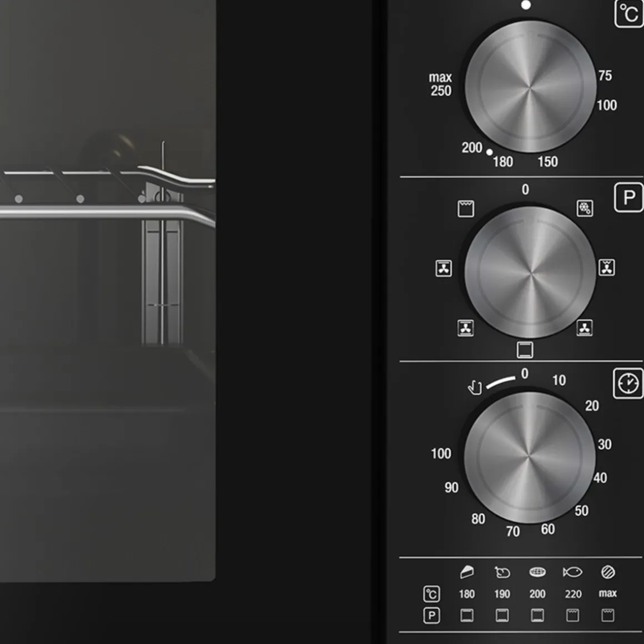The width and height of the screenshot is (644, 644).
Task: Select the defrost snowflake mode icon
Action: click(585, 208)
